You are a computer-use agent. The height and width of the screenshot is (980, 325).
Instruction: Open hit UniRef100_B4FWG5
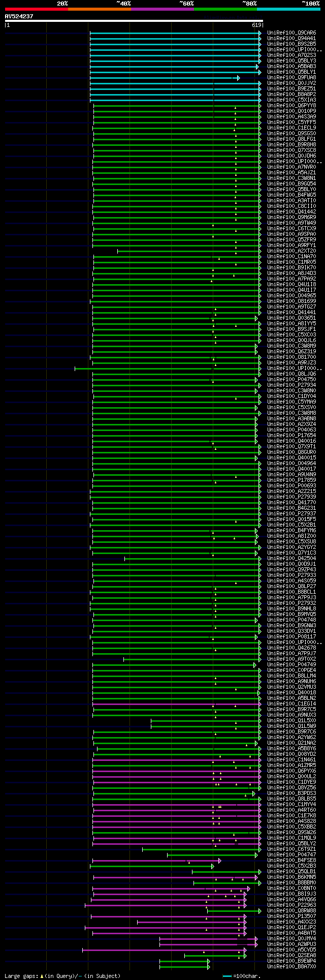[291, 195]
